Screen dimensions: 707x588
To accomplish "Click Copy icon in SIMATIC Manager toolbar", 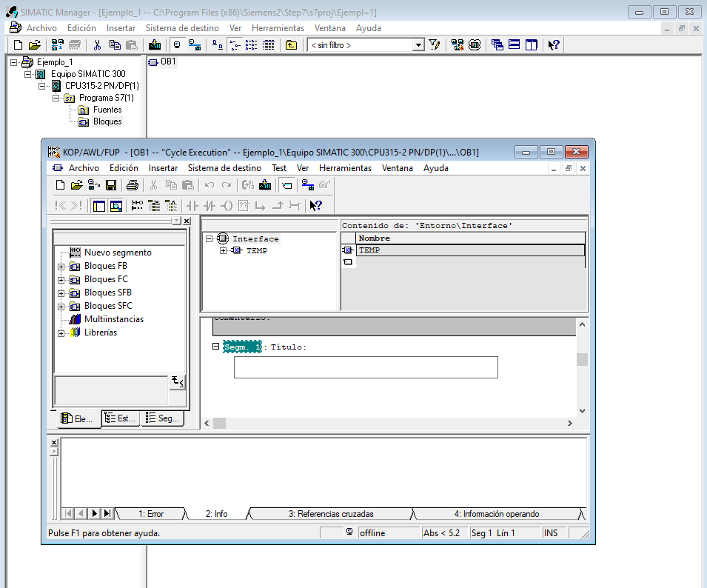I will point(115,45).
